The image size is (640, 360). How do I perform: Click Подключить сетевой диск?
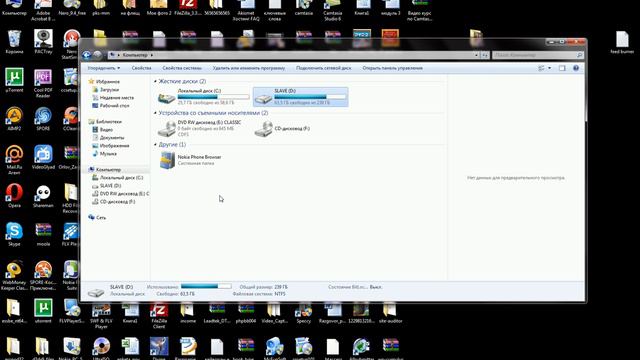323,68
